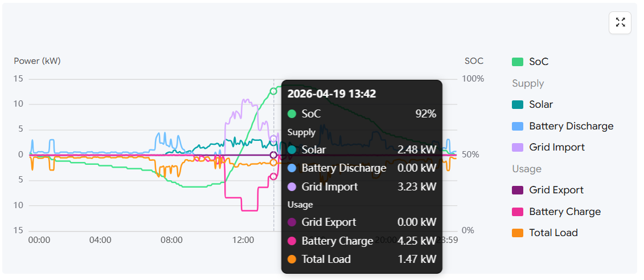Click the Battery Charge legend label
This screenshot has height=280, width=644.
[564, 212]
